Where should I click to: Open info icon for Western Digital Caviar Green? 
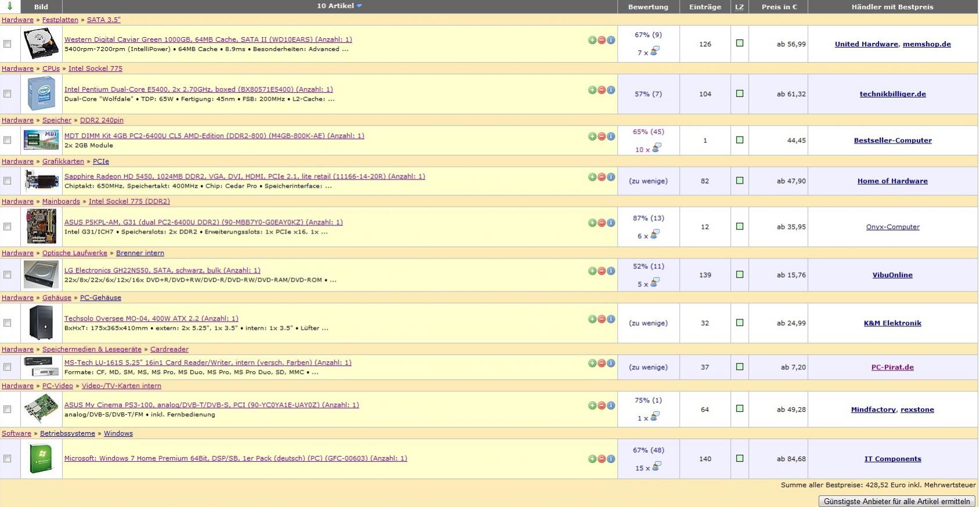pos(611,40)
